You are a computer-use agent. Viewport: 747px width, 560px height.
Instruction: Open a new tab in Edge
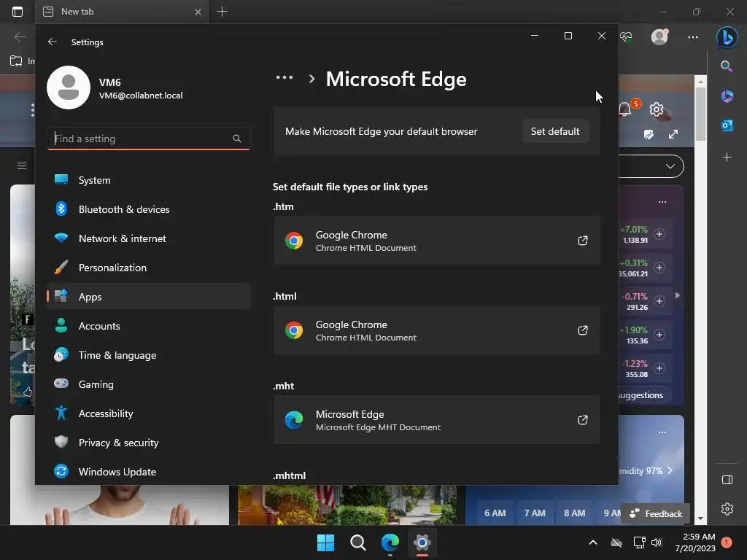[x=222, y=12]
